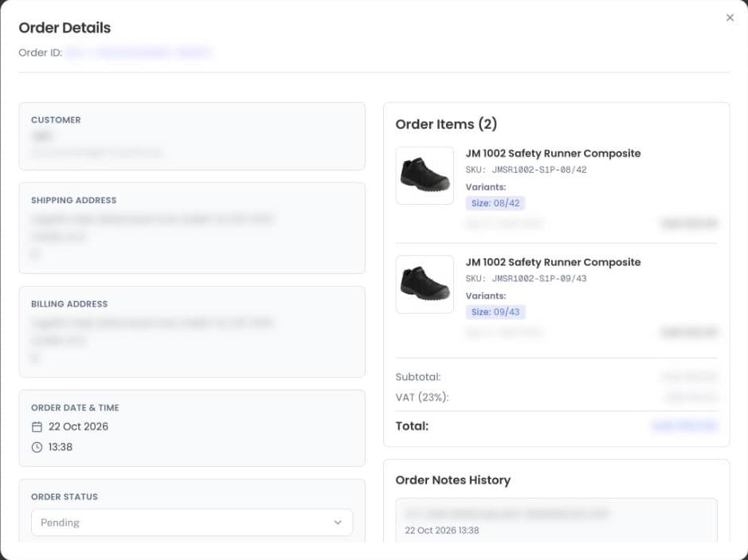Screen dimensions: 748x560
Task: Click SKU: JMSR1002-S1P-09/43 text
Action: (x=527, y=279)
